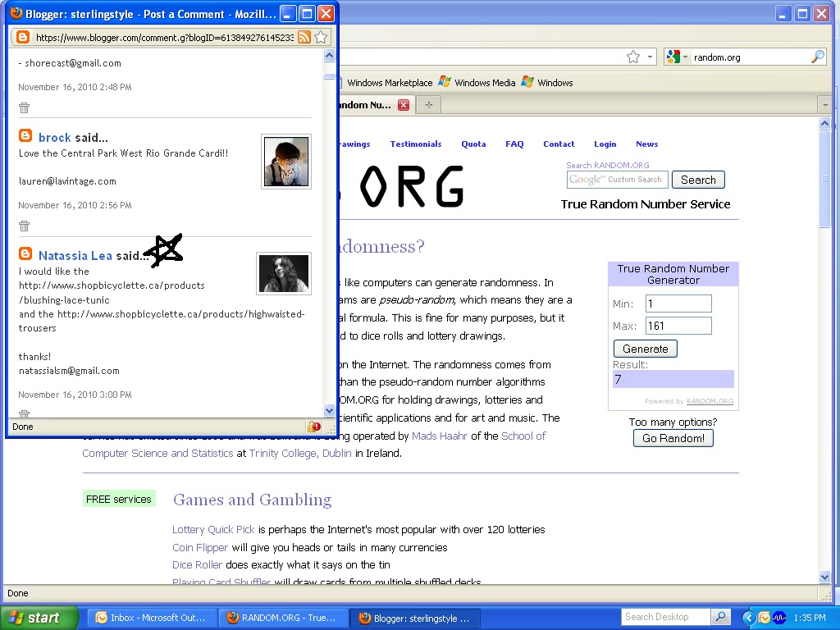Image resolution: width=840 pixels, height=630 pixels.
Task: Expand hidden system tray icons arrow
Action: 748,619
